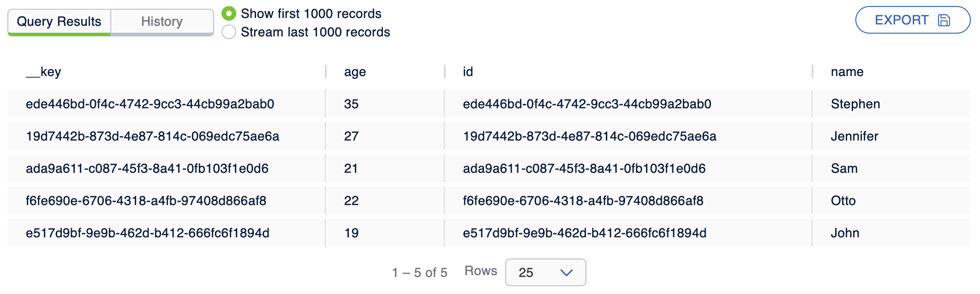Click the save icon on the EXPORT button
The image size is (980, 294).
point(944,20)
